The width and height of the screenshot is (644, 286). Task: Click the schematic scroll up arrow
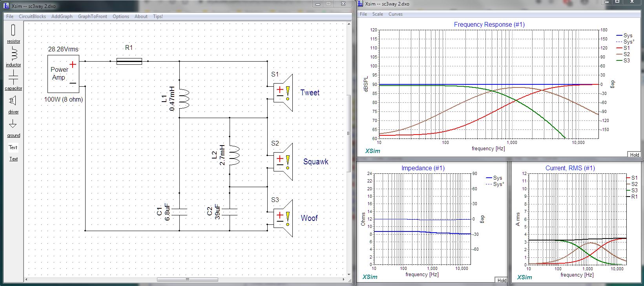348,24
